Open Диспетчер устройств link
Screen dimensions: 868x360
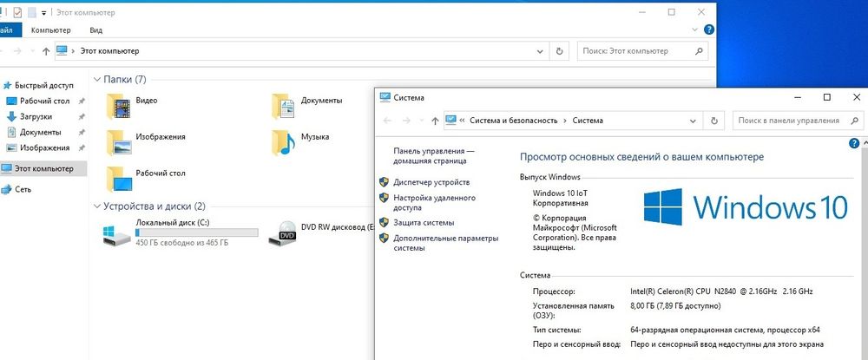click(x=431, y=182)
